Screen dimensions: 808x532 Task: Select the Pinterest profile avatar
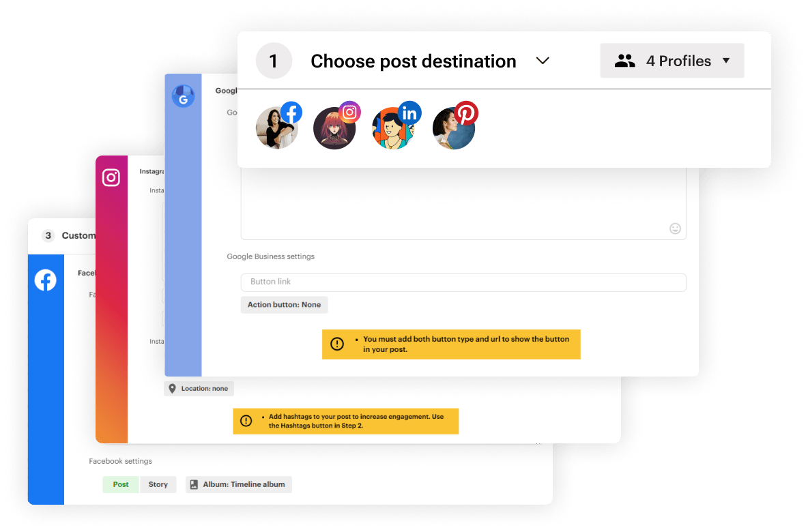[453, 128]
